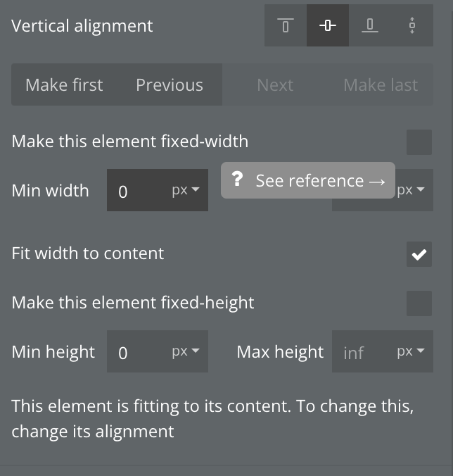Click the Make first button
This screenshot has width=453, height=476.
click(64, 84)
